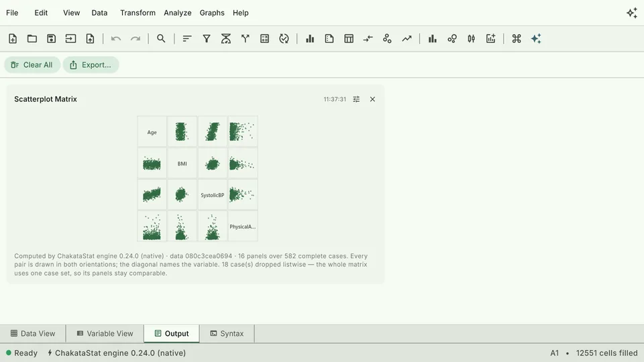The height and width of the screenshot is (362, 644).
Task: Close the Scatterplot Matrix output card
Action: pos(372,99)
